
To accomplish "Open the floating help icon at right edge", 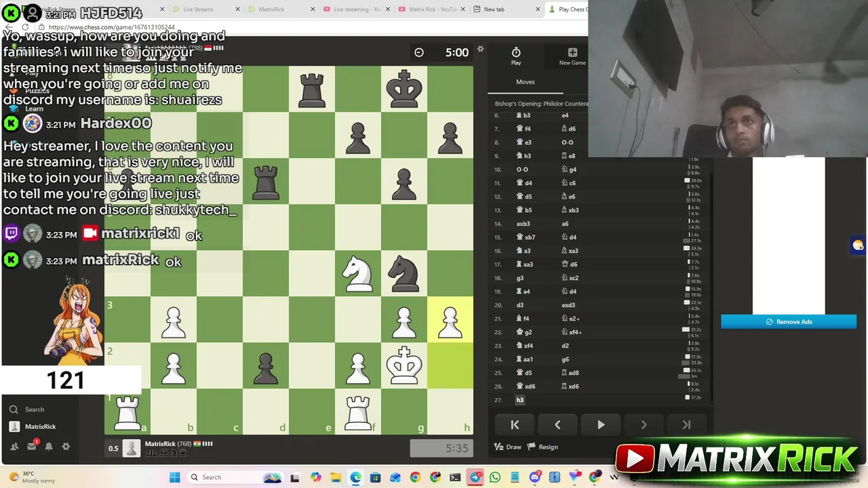I will tap(859, 245).
